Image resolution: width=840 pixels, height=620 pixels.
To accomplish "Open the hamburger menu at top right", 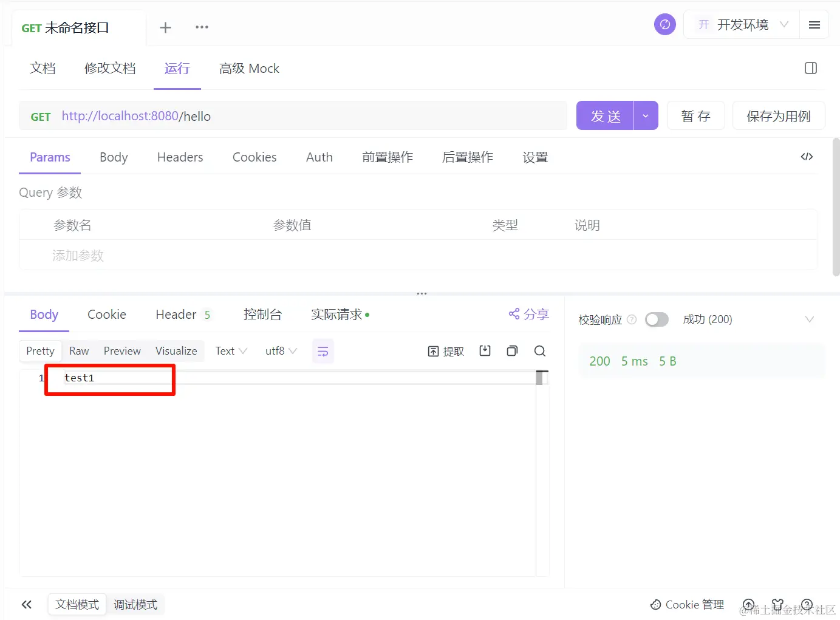I will (x=814, y=25).
